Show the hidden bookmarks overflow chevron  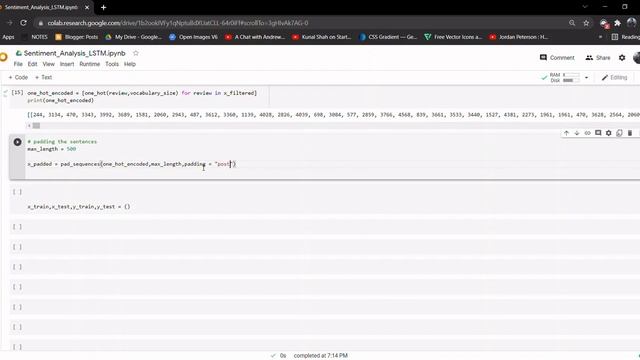600,37
